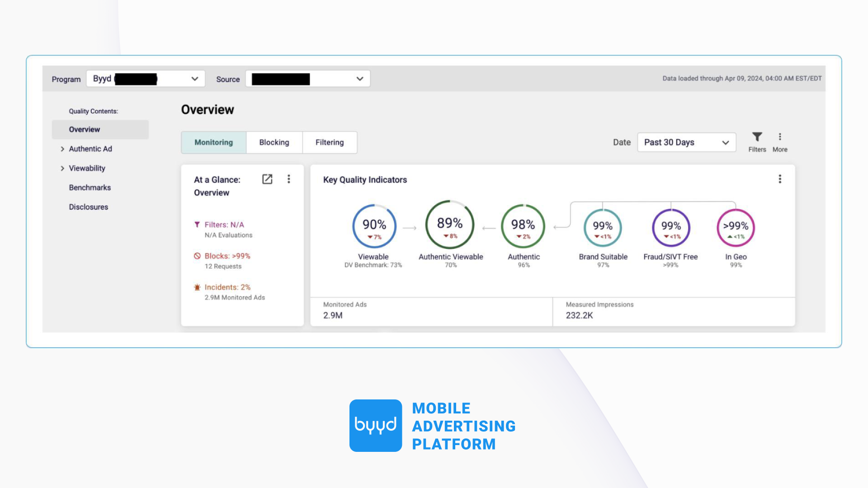Open the Program dropdown

[146, 79]
